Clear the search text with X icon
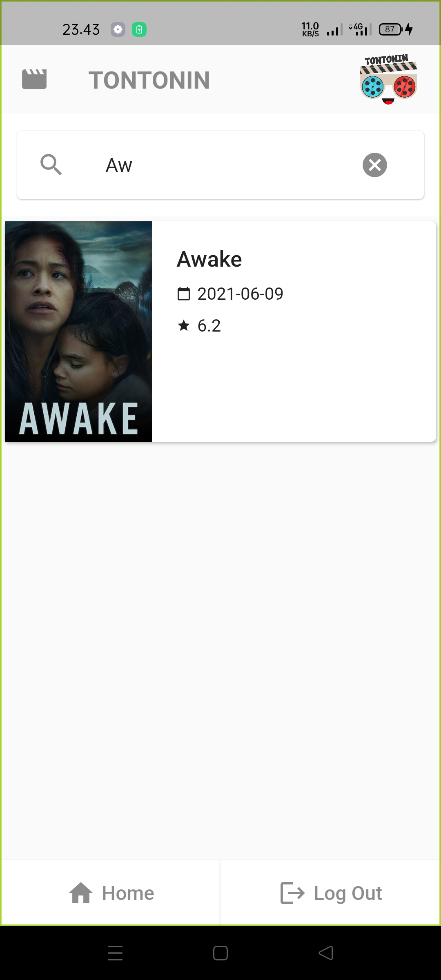This screenshot has width=441, height=980. click(375, 165)
